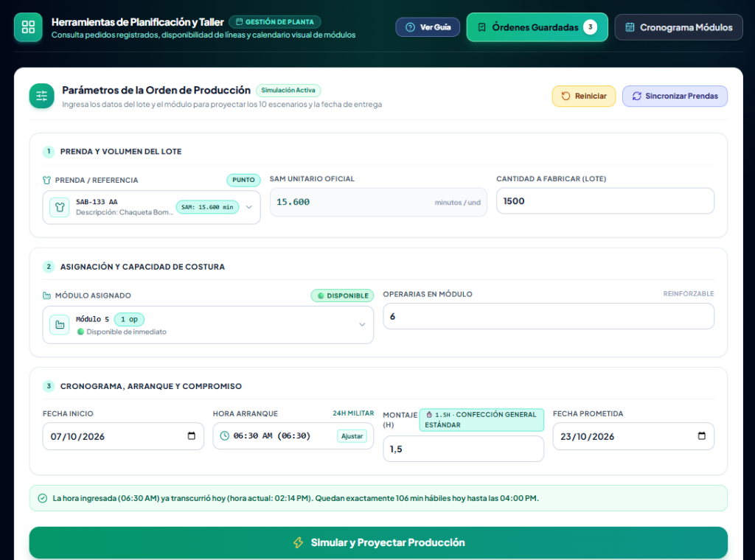Click the GESTIÓN DE PLANTA badge
Screen dimensions: 755x560
[274, 22]
